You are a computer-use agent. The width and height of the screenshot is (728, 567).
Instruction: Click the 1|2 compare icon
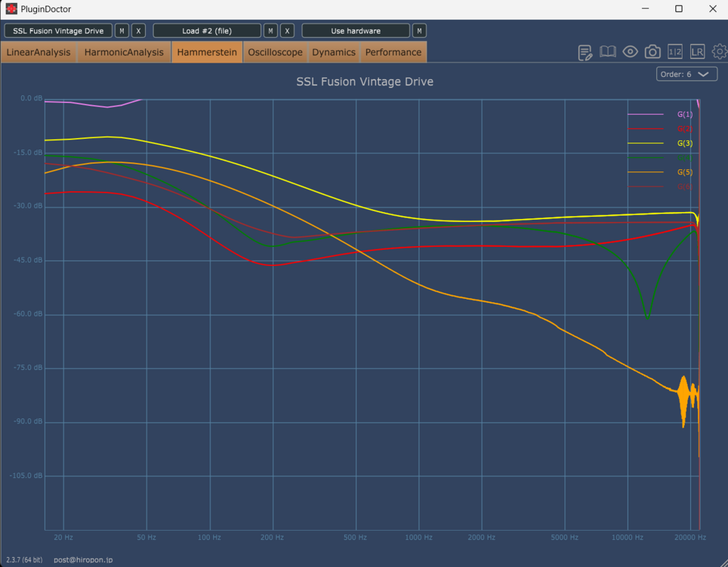click(x=675, y=52)
